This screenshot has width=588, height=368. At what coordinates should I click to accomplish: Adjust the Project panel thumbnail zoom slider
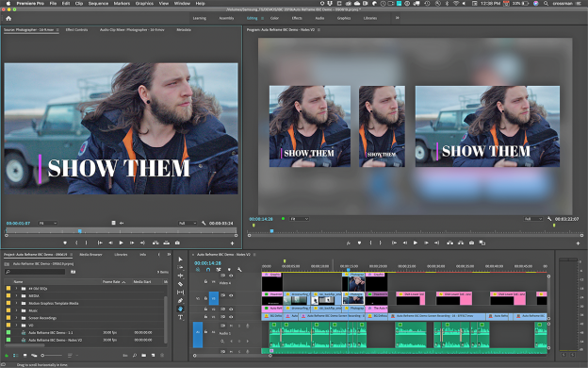(52, 355)
